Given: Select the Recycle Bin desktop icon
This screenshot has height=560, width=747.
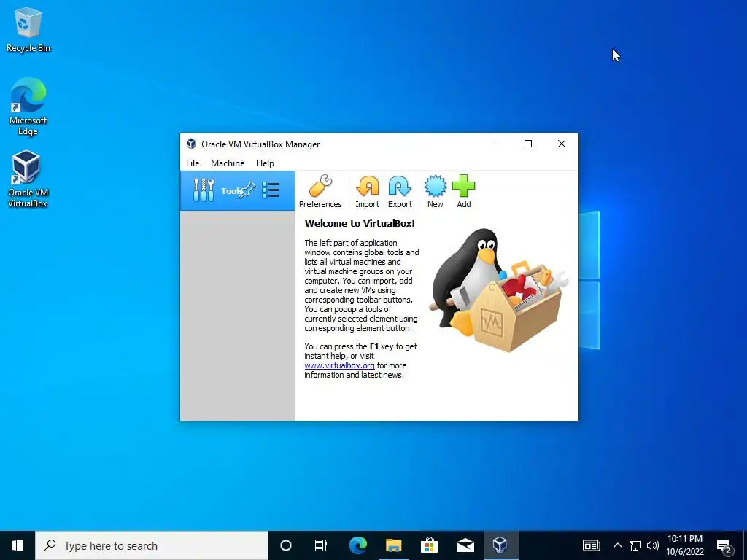Looking at the screenshot, I should (28, 30).
